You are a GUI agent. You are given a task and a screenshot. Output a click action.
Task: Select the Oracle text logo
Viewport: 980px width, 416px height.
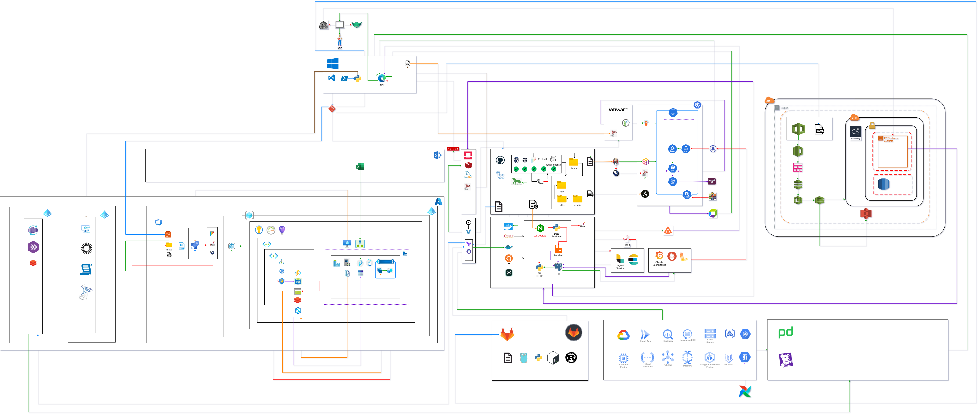[x=539, y=236]
